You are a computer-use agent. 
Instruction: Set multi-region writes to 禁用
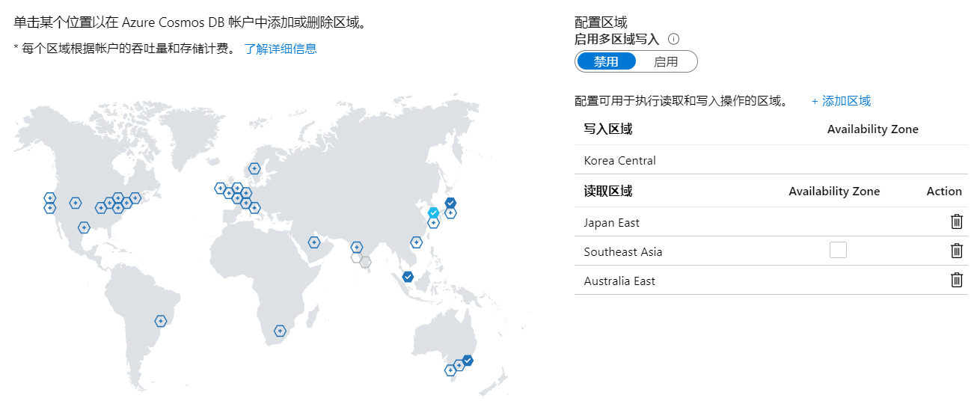pos(606,62)
